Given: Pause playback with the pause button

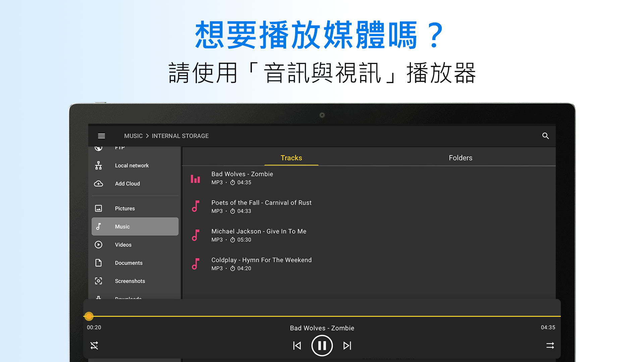Looking at the screenshot, I should point(322,346).
